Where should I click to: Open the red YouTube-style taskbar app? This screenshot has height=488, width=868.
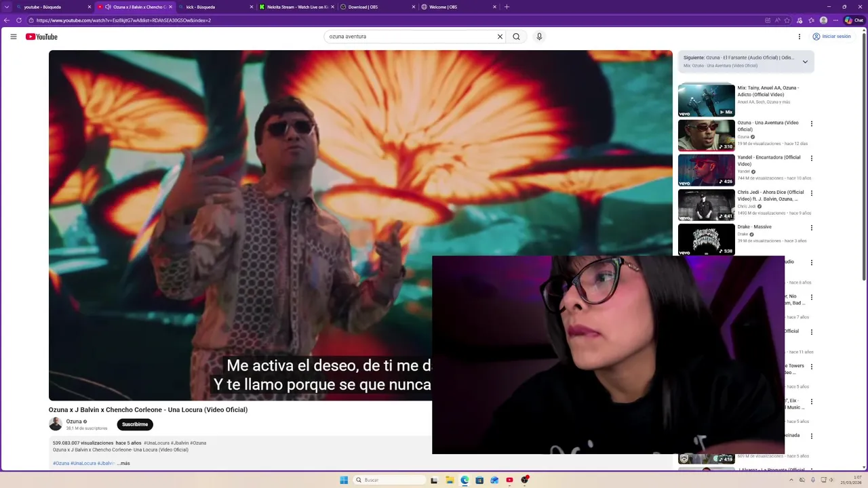tap(509, 480)
